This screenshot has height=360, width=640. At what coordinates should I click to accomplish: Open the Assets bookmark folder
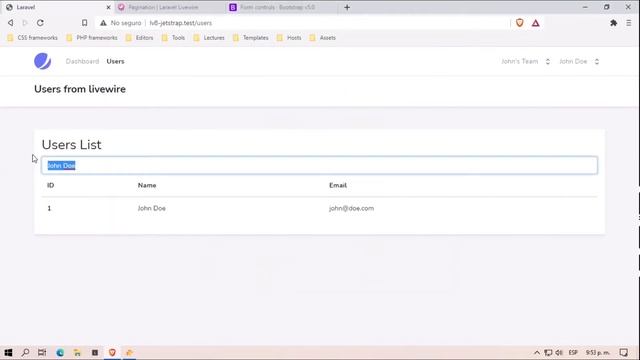[x=323, y=38]
